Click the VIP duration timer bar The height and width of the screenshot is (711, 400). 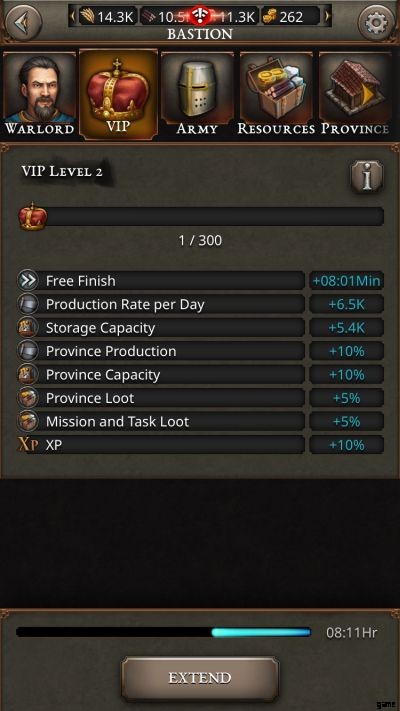point(164,632)
